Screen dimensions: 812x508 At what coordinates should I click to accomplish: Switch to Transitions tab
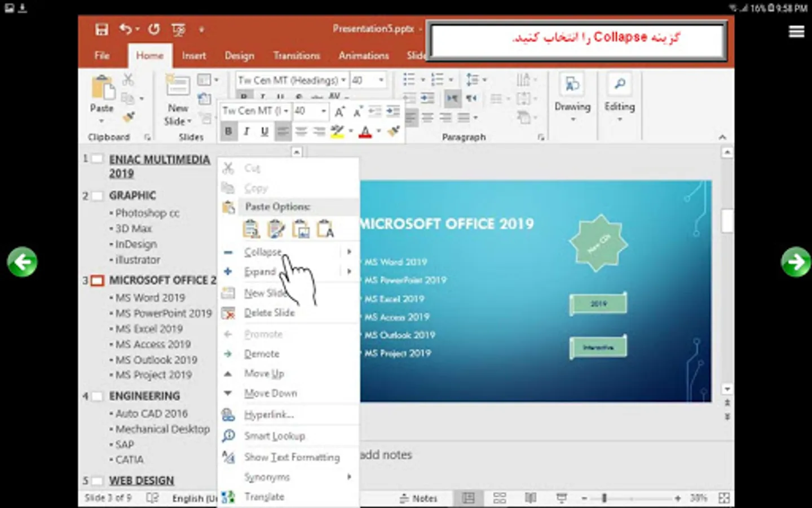(297, 55)
